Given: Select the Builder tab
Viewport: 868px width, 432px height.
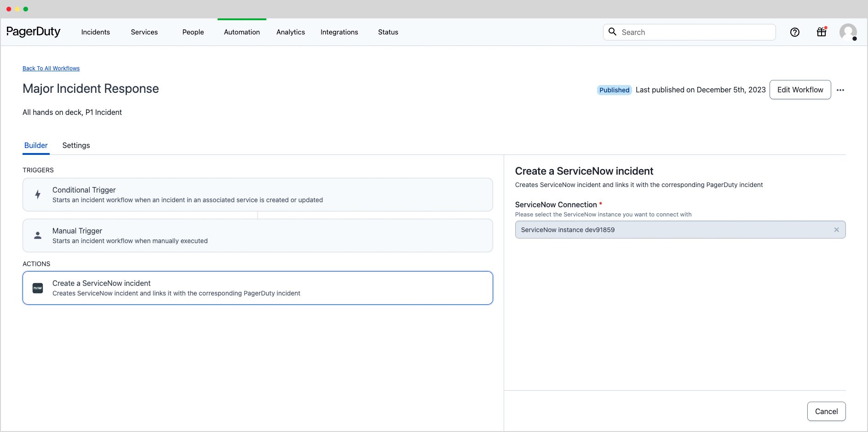Looking at the screenshot, I should click(x=35, y=145).
